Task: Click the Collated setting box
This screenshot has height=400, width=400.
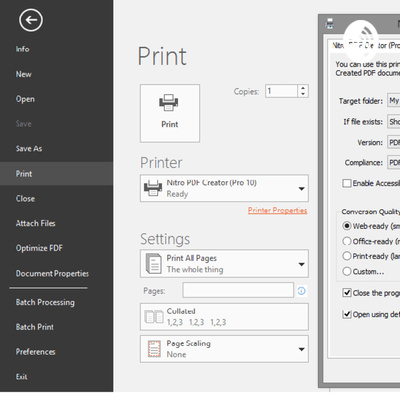Action: tap(224, 317)
